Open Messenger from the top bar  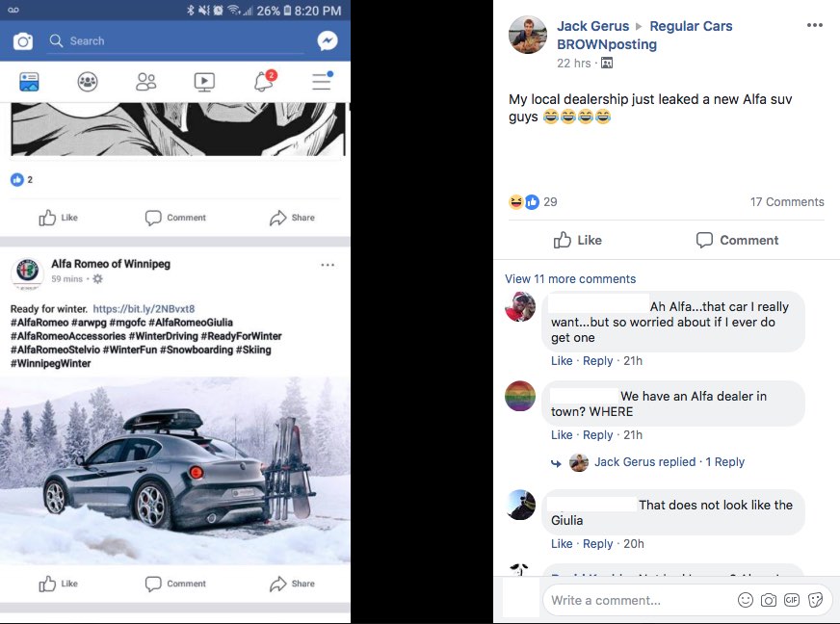pos(328,41)
